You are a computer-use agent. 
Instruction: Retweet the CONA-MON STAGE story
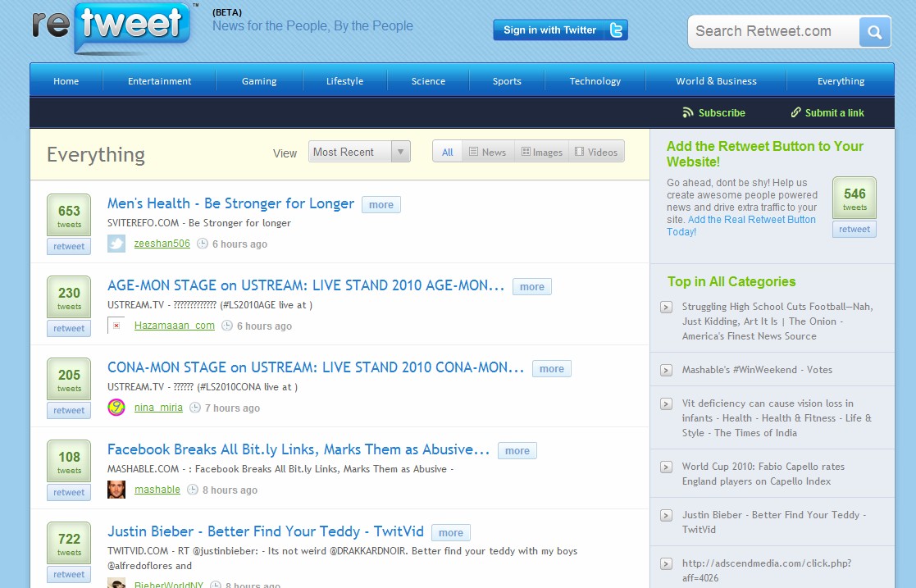tap(69, 410)
